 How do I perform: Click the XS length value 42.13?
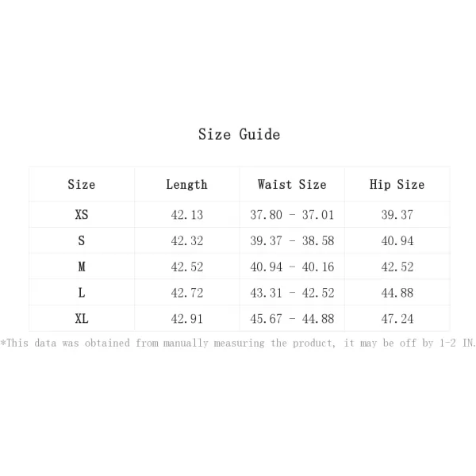click(x=186, y=215)
